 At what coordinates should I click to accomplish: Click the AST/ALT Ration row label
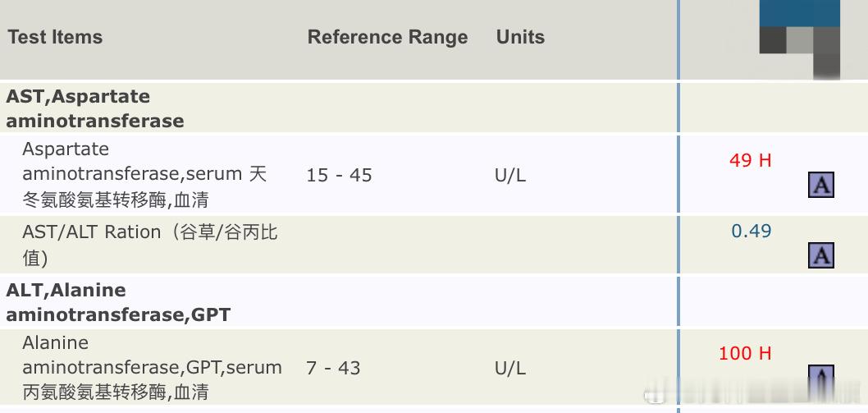[x=149, y=245]
